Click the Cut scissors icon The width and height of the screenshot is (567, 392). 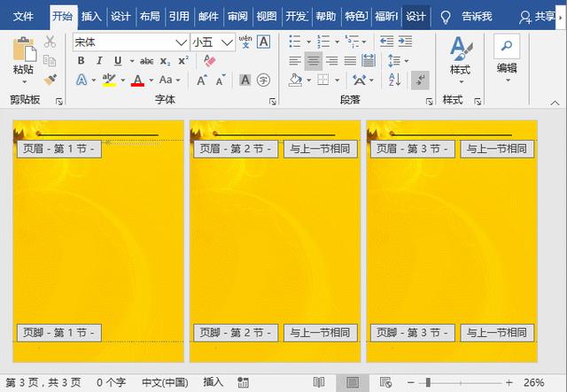tap(50, 42)
